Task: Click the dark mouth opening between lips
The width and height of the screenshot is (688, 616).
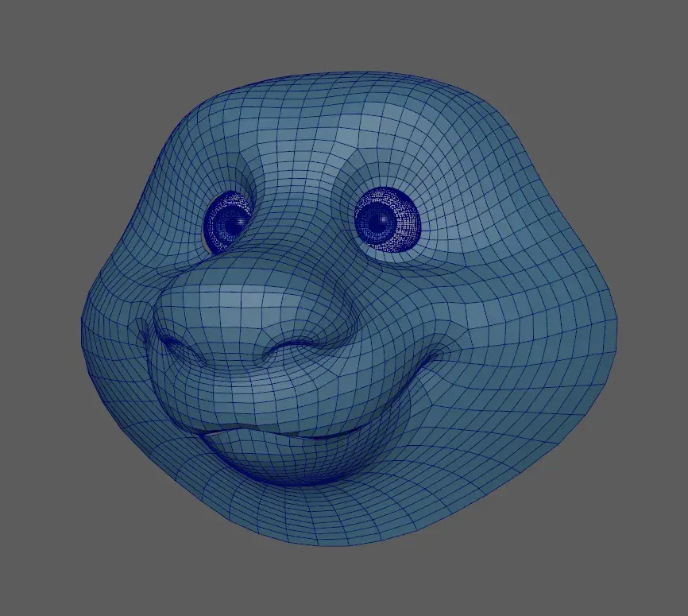Action: coord(318,436)
